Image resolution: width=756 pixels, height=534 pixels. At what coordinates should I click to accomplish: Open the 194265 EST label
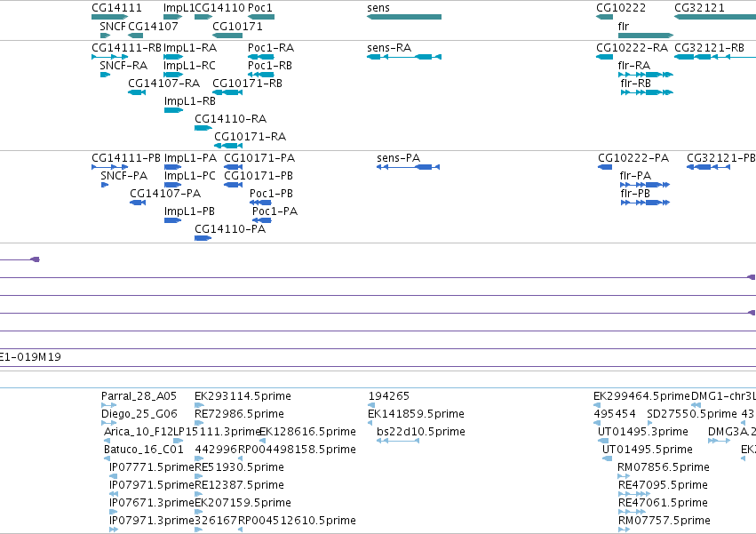click(388, 396)
